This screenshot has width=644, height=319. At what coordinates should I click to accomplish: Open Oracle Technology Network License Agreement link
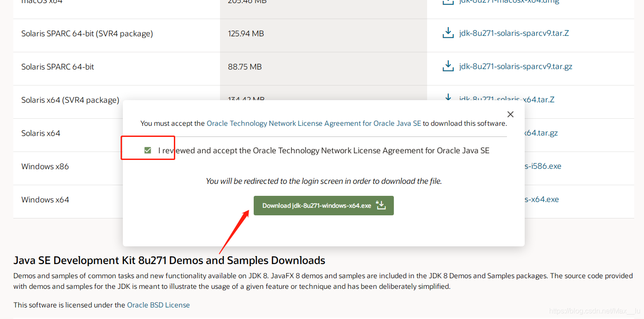[314, 124]
